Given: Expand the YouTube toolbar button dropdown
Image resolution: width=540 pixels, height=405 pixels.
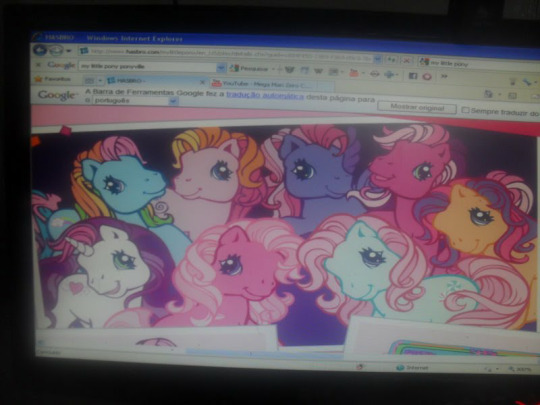Looking at the screenshot, I should [363, 73].
